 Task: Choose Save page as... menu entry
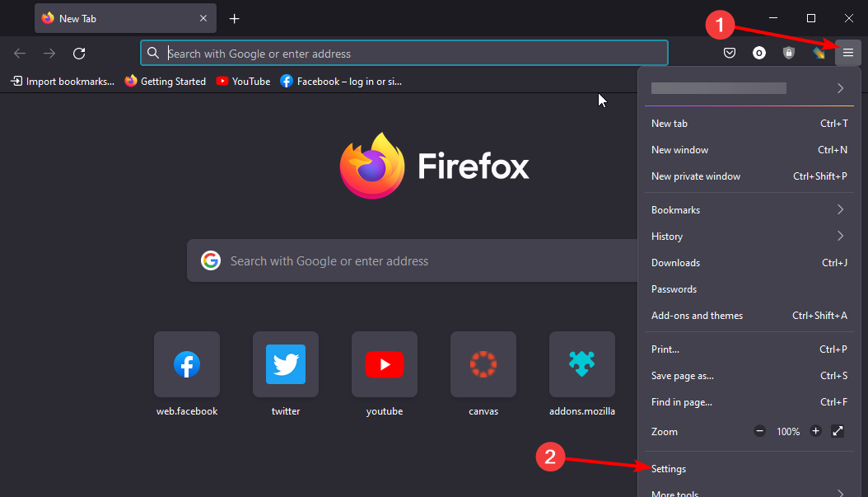(749, 376)
